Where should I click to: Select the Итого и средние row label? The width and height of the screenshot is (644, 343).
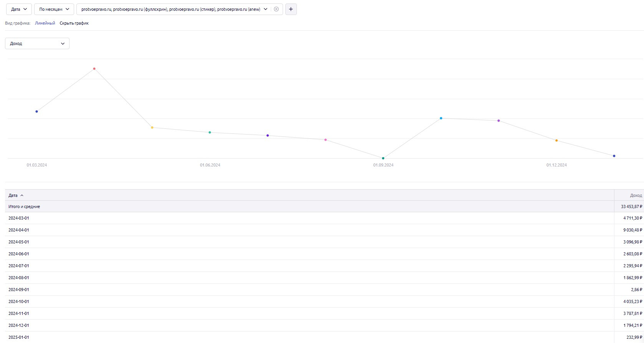click(24, 206)
